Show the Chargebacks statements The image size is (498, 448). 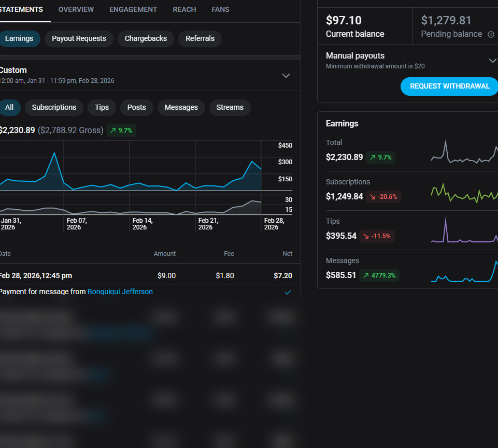coord(146,39)
